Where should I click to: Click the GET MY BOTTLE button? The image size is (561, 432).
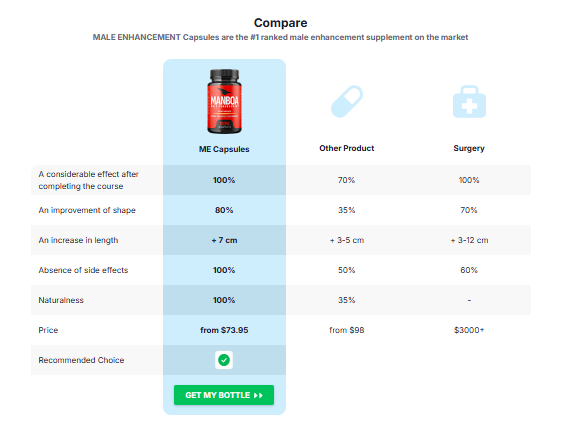(224, 395)
